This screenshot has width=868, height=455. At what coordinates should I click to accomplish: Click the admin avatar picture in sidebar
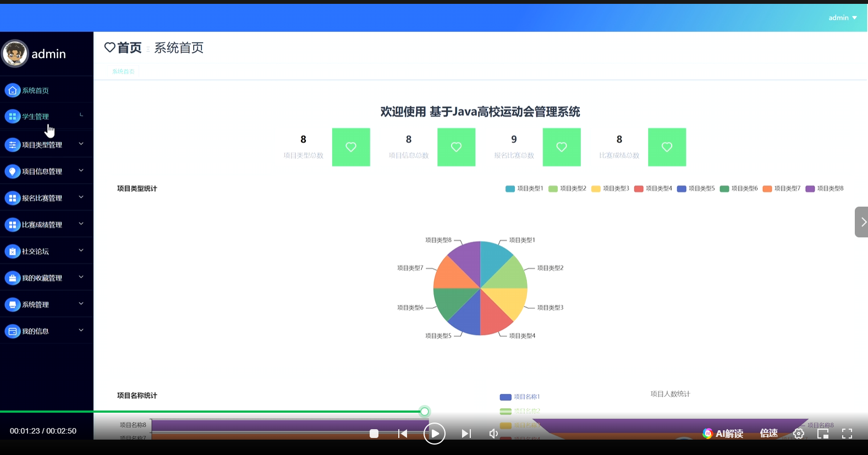pos(15,54)
